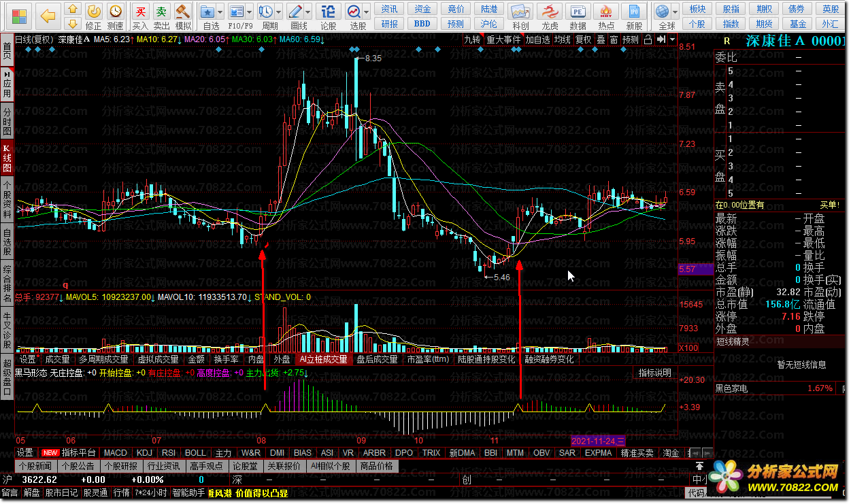Click the 买单! label in order panel
Screen dimensions: 851x504
pyautogui.click(x=829, y=205)
